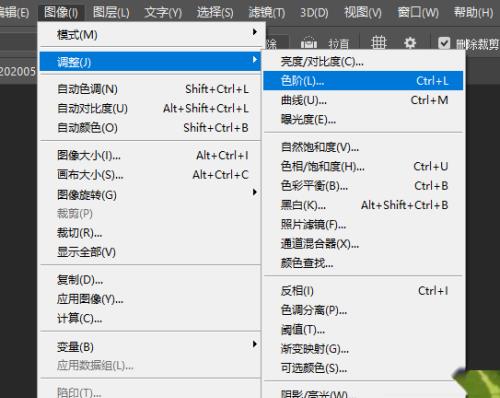
Task: Open the 3D(D) menu
Action: [x=314, y=13]
